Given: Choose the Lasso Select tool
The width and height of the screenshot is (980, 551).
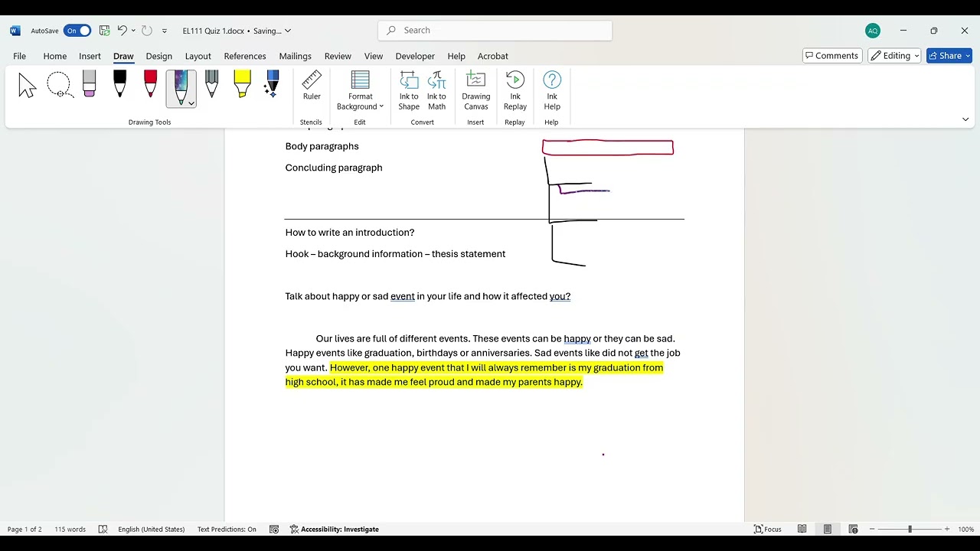Looking at the screenshot, I should click(59, 86).
